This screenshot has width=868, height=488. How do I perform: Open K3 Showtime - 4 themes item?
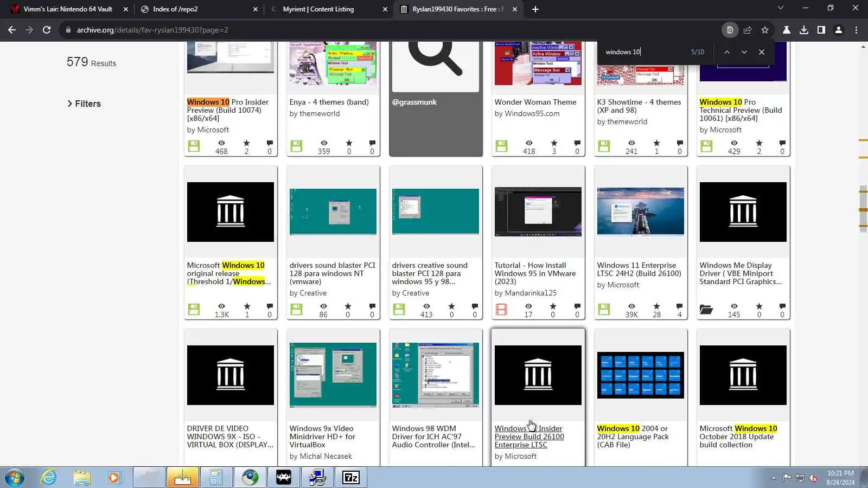click(x=639, y=106)
